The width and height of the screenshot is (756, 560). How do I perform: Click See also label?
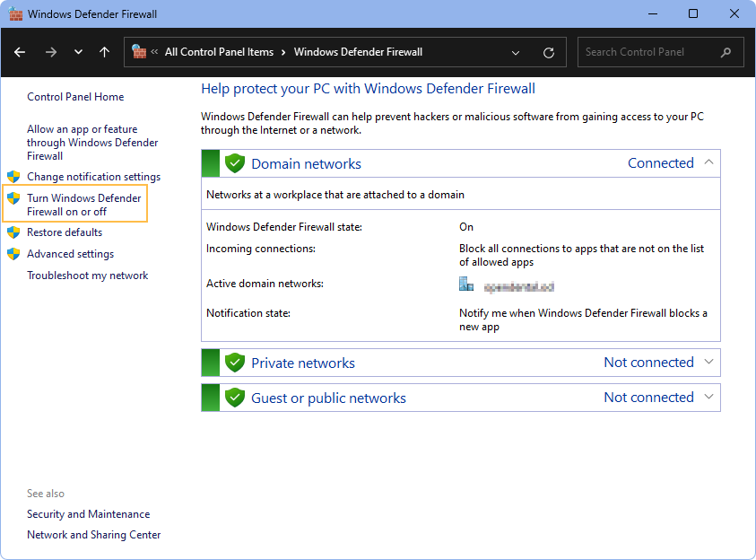click(46, 494)
